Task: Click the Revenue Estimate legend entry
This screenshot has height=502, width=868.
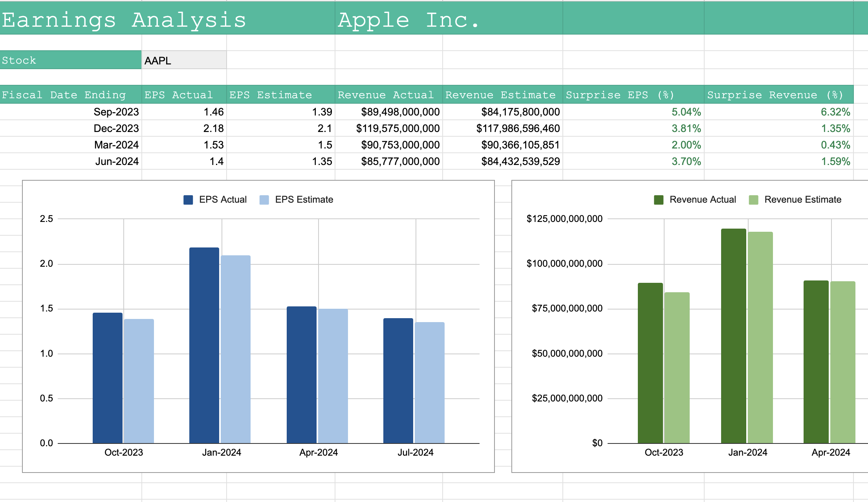Action: [795, 200]
